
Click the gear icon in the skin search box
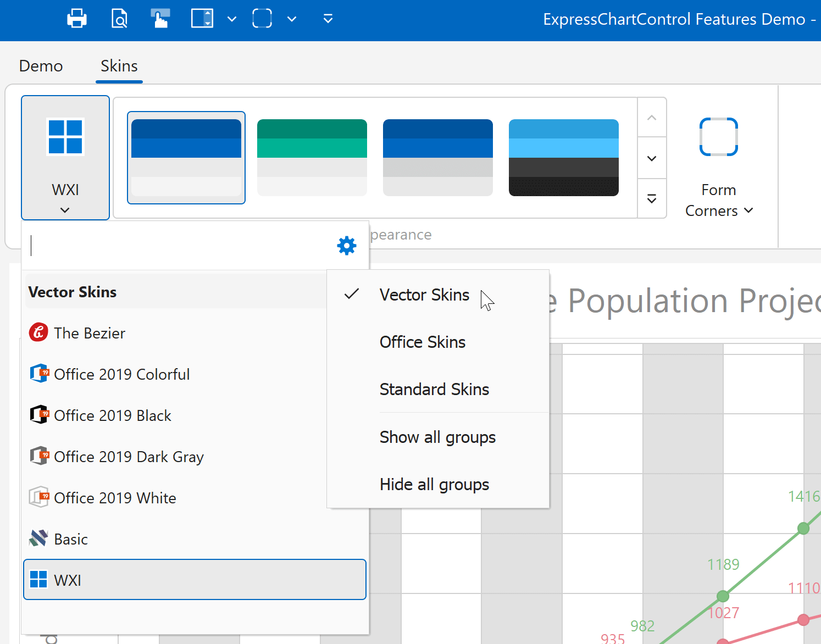pos(346,245)
